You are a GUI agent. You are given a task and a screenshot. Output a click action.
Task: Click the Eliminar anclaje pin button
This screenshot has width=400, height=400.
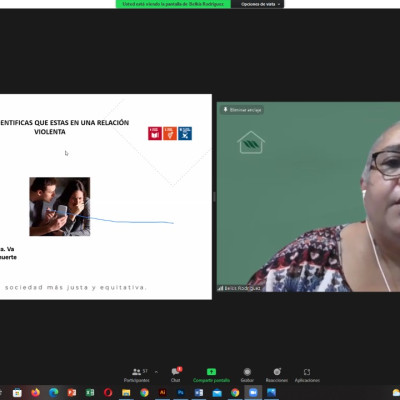pyautogui.click(x=242, y=110)
